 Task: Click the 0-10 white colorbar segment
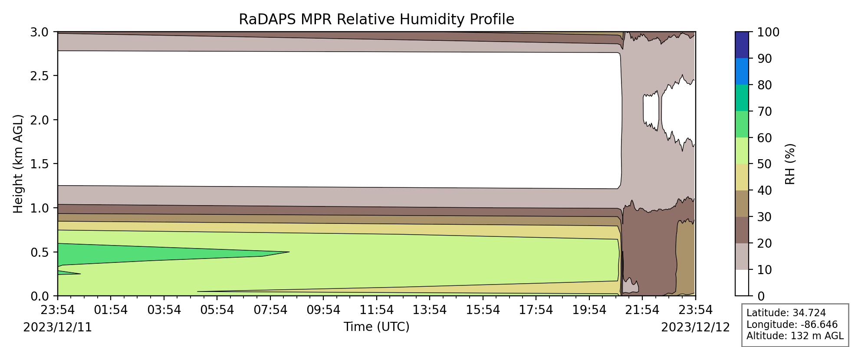tap(742, 283)
